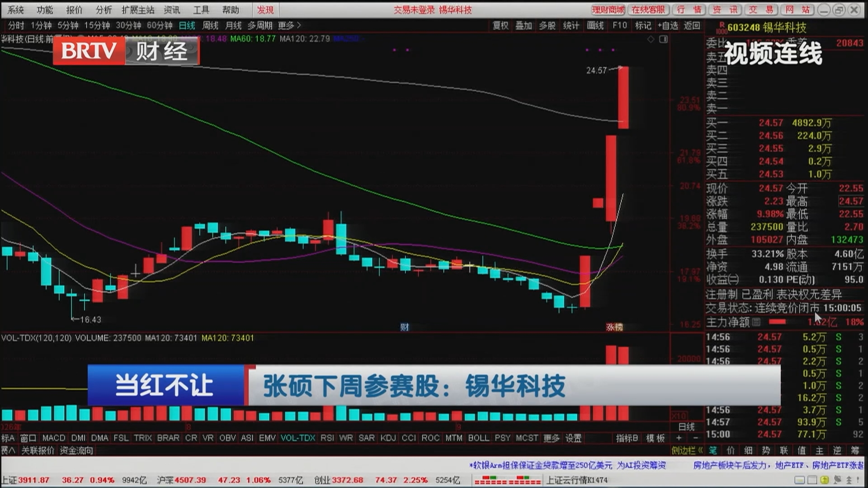This screenshot has height=488, width=868.
Task: Activate the 画线 drawing tool
Action: (x=595, y=26)
